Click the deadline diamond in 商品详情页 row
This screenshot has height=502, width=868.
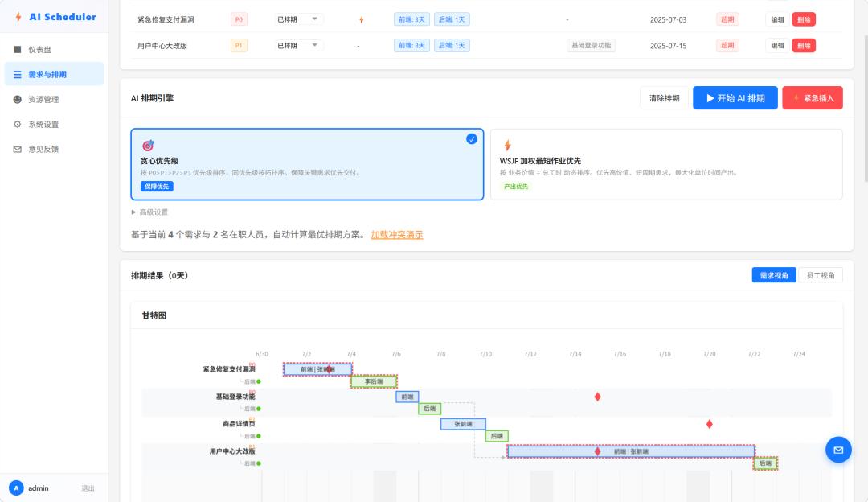pyautogui.click(x=709, y=424)
